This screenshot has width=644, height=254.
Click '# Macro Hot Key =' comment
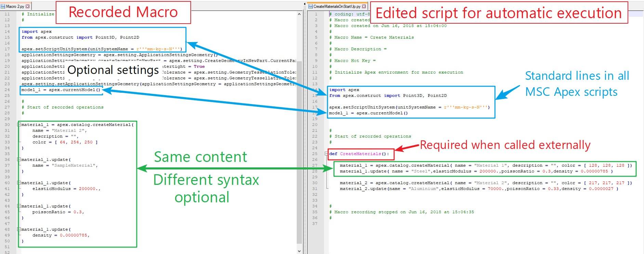pyautogui.click(x=352, y=61)
